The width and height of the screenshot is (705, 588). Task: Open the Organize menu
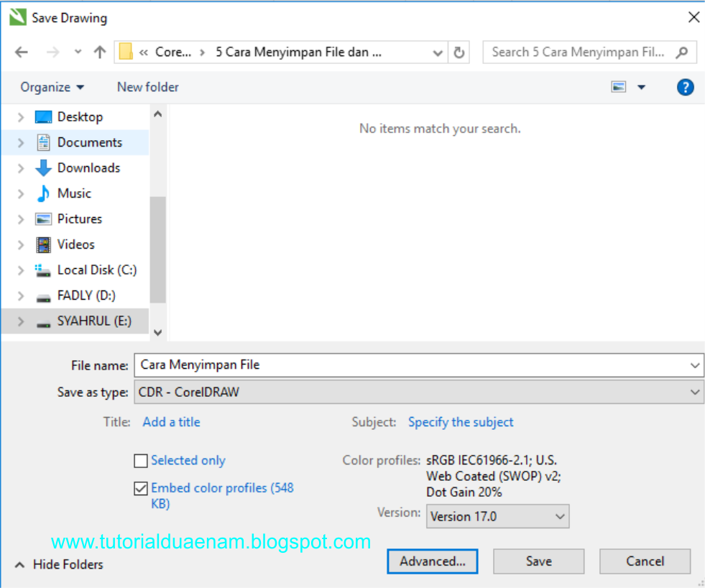52,87
